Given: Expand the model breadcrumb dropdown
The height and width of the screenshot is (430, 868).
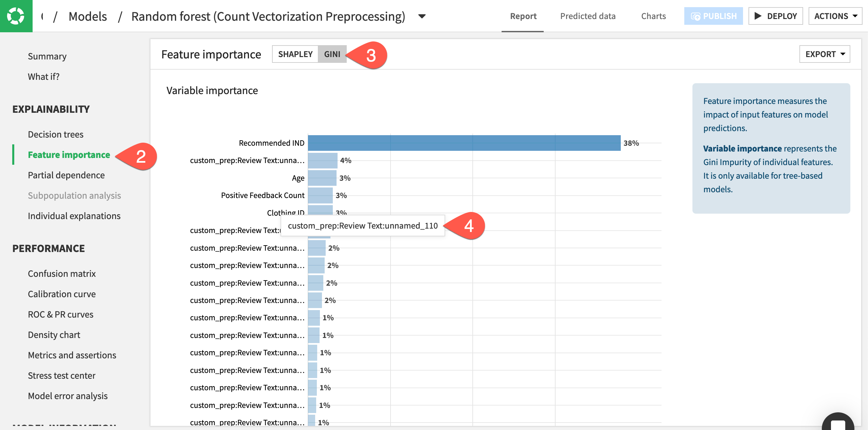Looking at the screenshot, I should click(424, 16).
